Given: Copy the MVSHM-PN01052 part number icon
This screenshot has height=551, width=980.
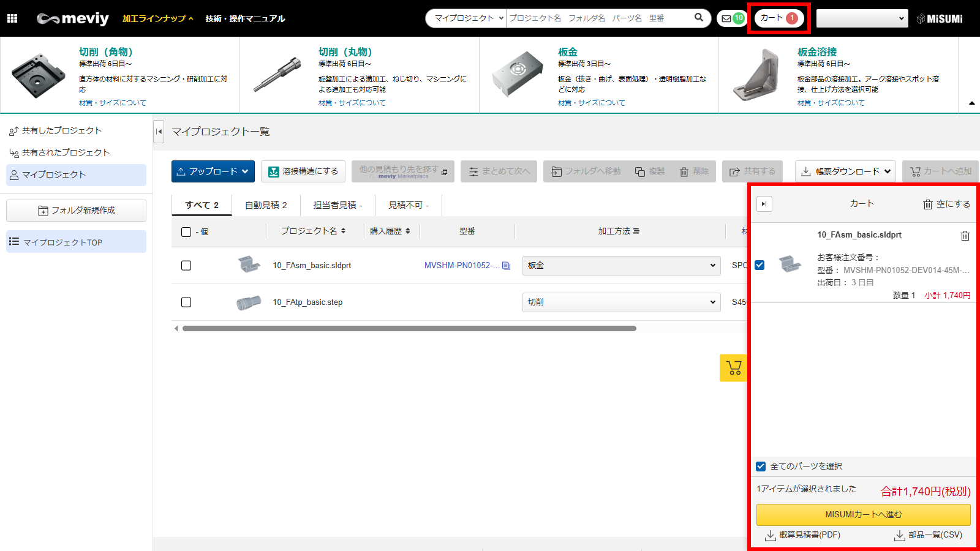Looking at the screenshot, I should 506,266.
